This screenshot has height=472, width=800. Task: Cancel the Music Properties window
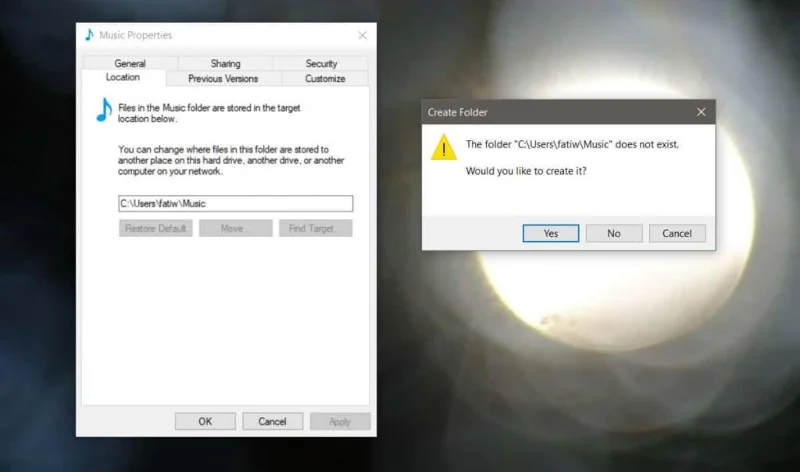(272, 421)
